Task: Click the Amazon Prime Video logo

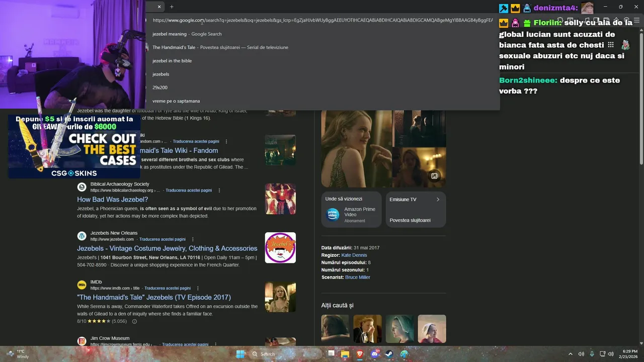Action: click(x=333, y=215)
